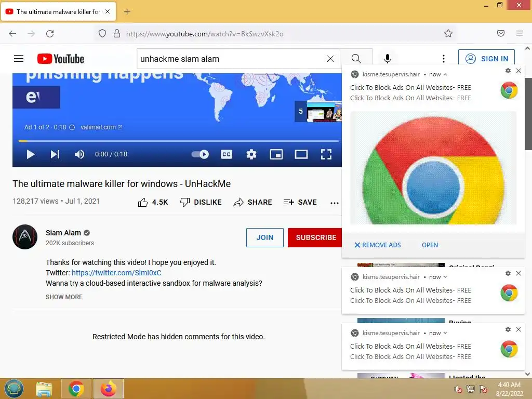Viewport: 532px width, 399px height.
Task: Close the top expanded notification
Action: pyautogui.click(x=518, y=71)
